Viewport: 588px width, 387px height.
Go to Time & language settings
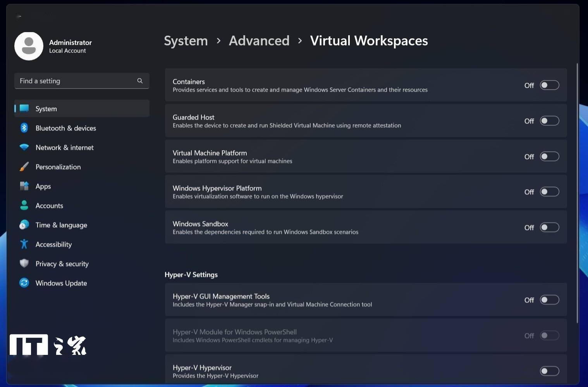point(82,224)
